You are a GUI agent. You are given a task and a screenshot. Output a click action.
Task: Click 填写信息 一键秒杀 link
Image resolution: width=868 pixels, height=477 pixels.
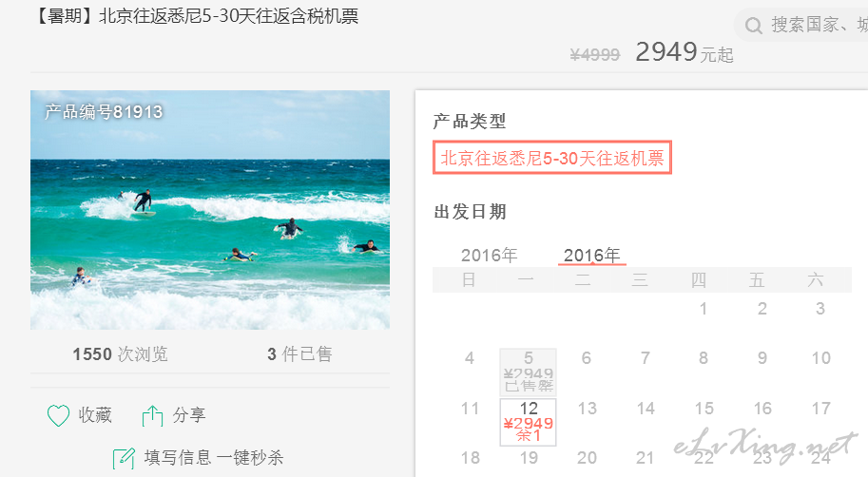(x=214, y=458)
